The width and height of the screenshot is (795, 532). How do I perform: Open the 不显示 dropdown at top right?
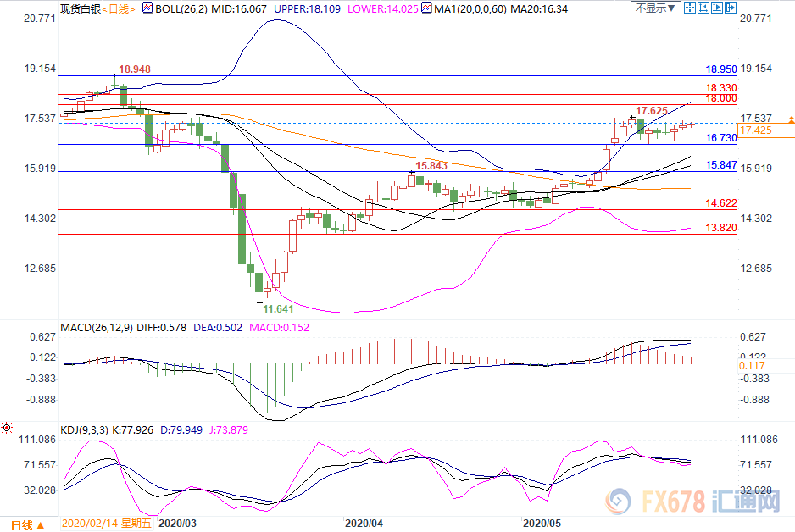(x=654, y=8)
